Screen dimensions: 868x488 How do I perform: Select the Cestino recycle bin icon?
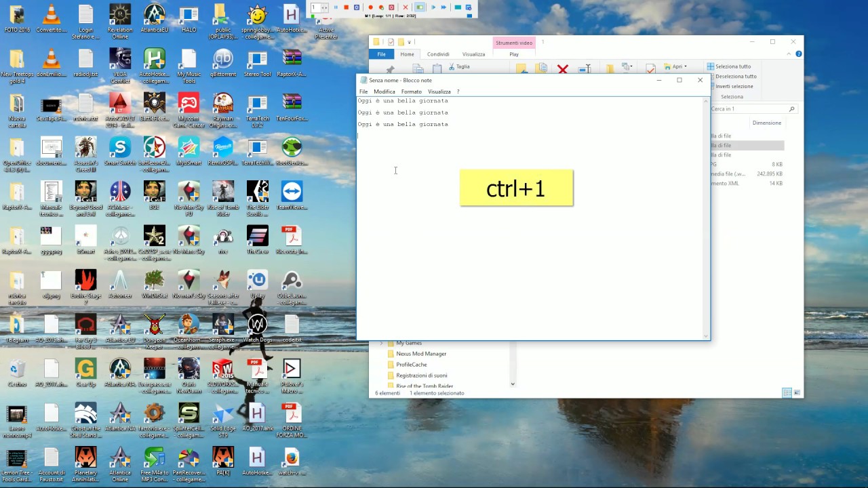[x=17, y=372]
